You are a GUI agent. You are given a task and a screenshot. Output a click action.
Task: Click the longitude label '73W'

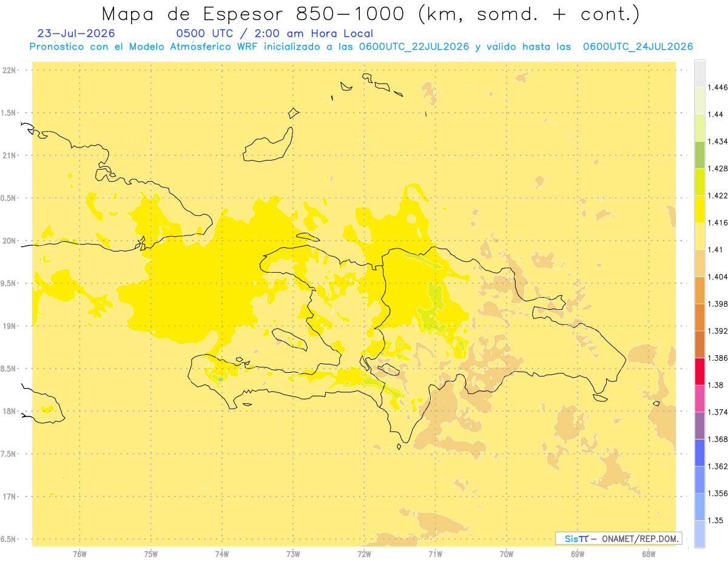click(x=293, y=554)
